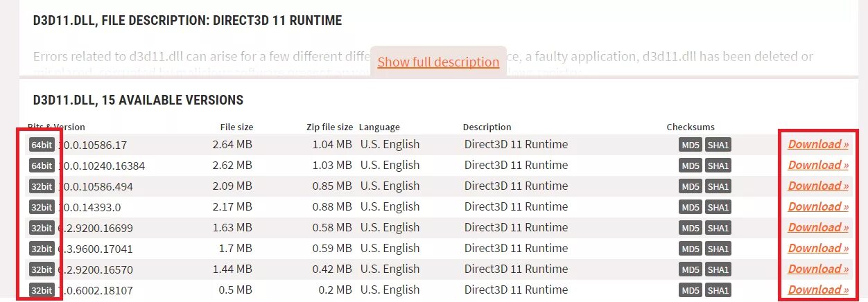This screenshot has width=868, height=302.
Task: Click the zip file size value 1.03 MB
Action: pos(331,166)
